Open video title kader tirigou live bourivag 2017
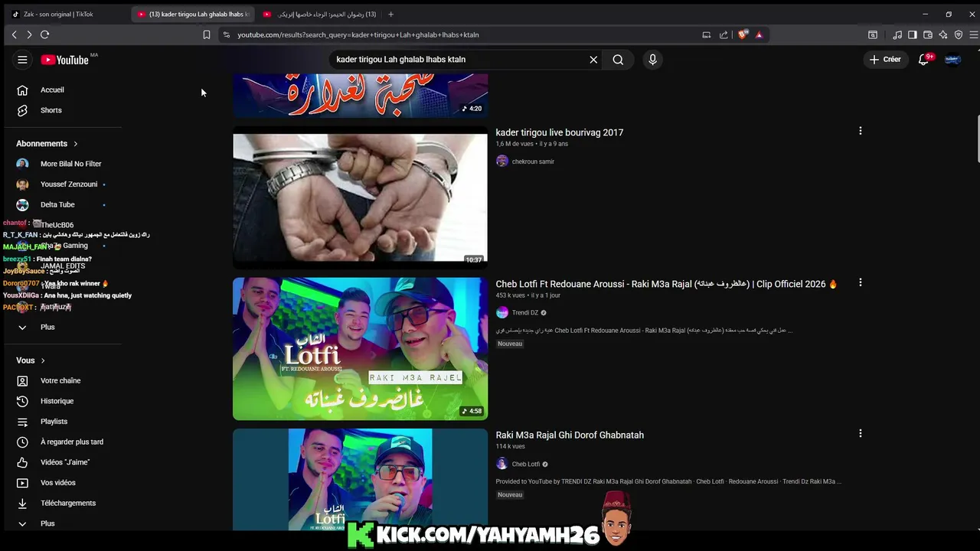 tap(560, 132)
